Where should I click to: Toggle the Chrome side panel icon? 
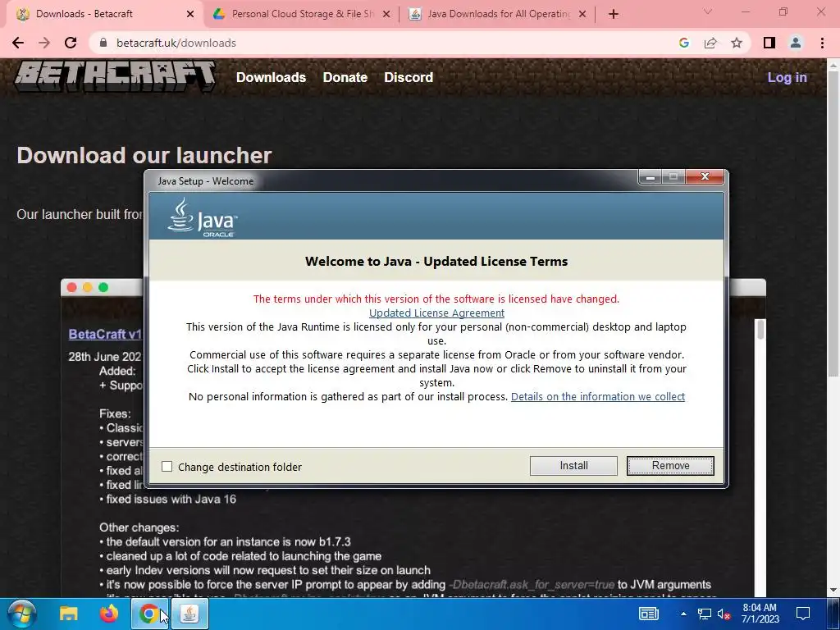tap(769, 43)
